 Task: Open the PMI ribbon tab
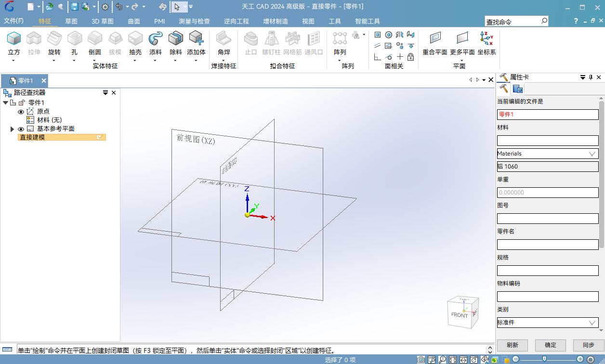point(159,21)
